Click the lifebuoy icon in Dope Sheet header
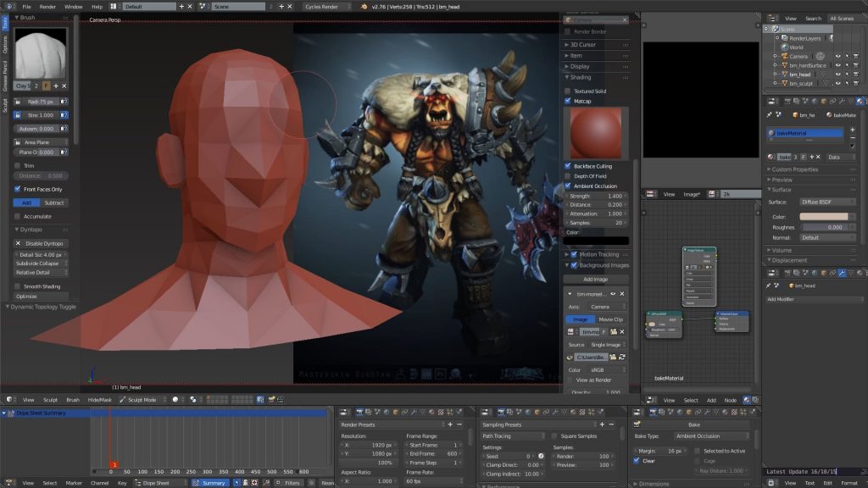Image resolution: width=868 pixels, height=488 pixels. (x=254, y=483)
